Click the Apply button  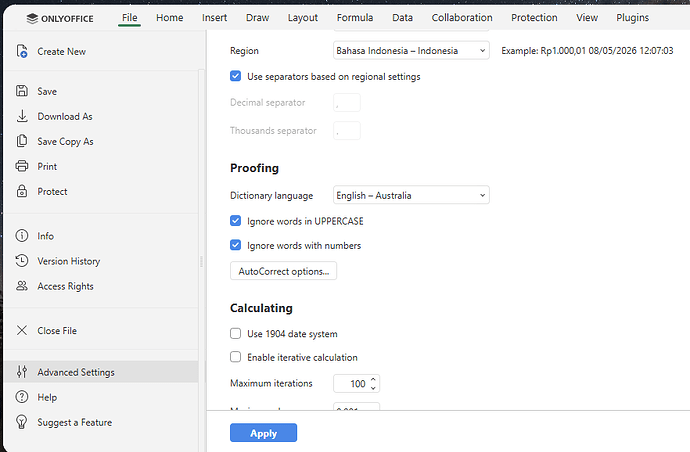pos(263,433)
